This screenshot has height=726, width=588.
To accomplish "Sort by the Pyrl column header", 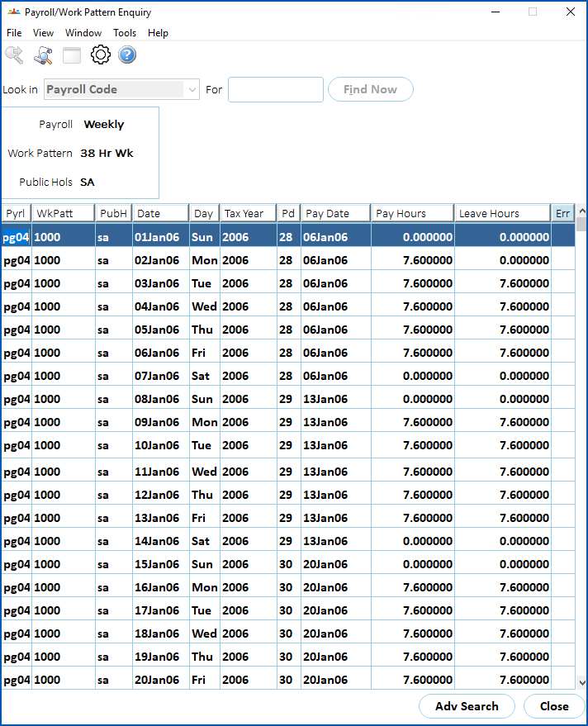I will [16, 213].
